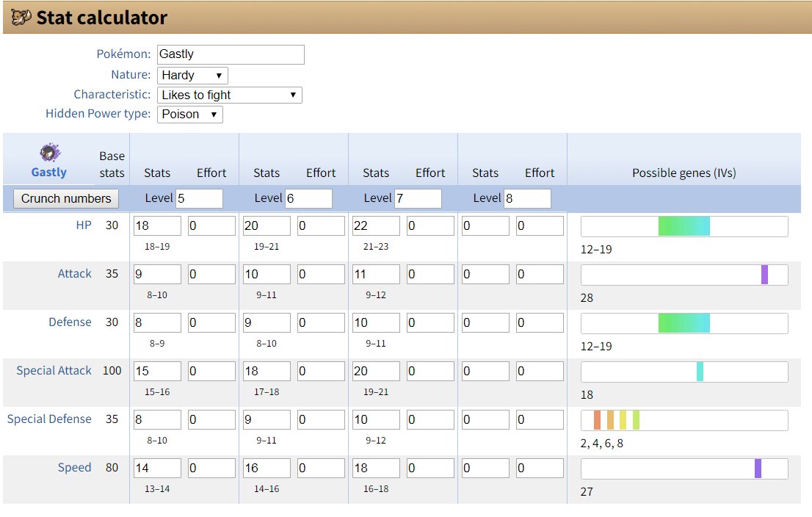Open the Characteristic dropdown Likes to fight
812x517 pixels.
229,95
